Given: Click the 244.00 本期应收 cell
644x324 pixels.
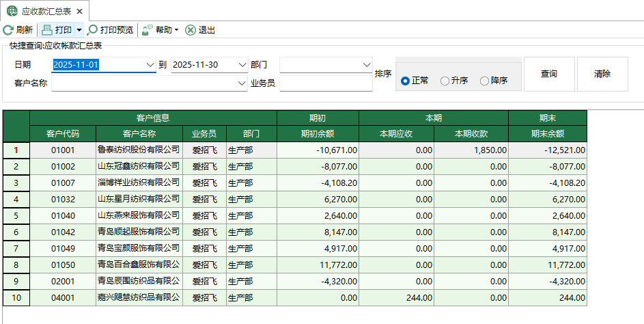Looking at the screenshot, I should tap(396, 298).
